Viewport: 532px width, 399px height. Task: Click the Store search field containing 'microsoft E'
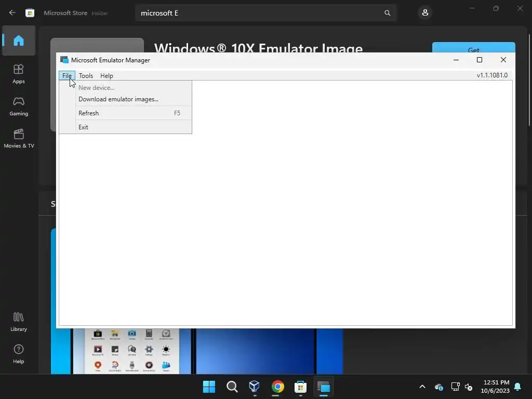click(265, 13)
